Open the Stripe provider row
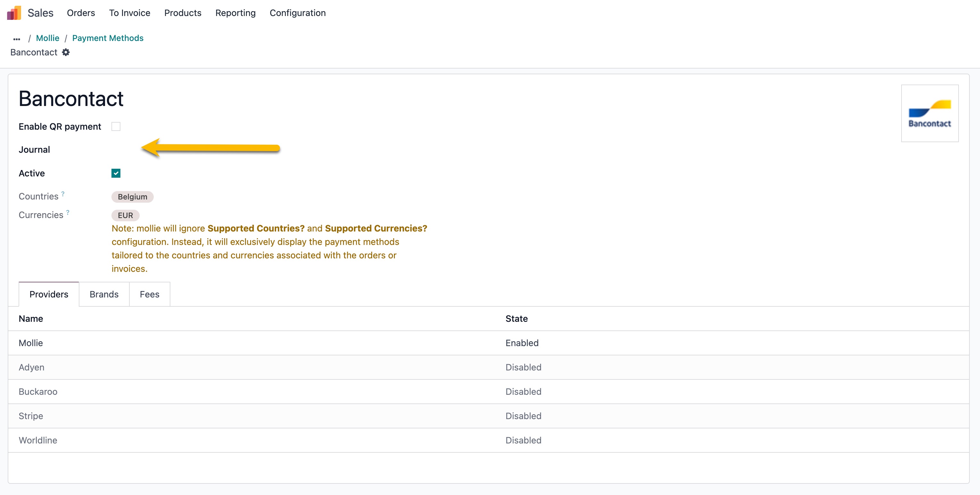980x495 pixels. point(31,416)
